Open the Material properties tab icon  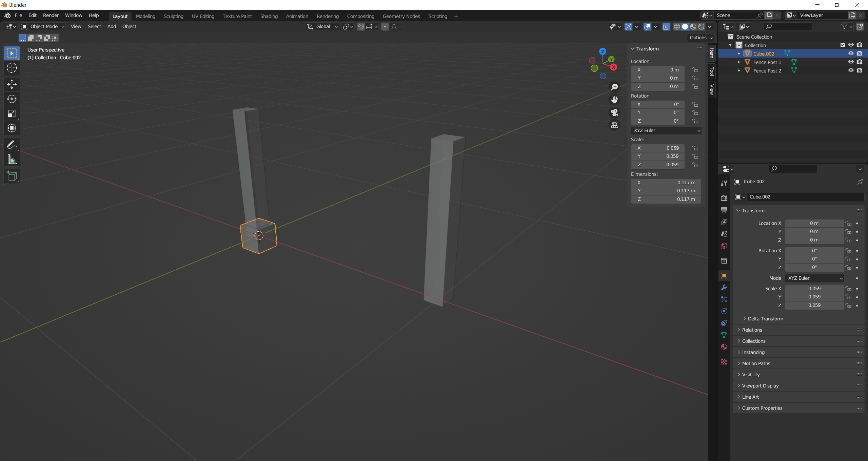coord(724,347)
